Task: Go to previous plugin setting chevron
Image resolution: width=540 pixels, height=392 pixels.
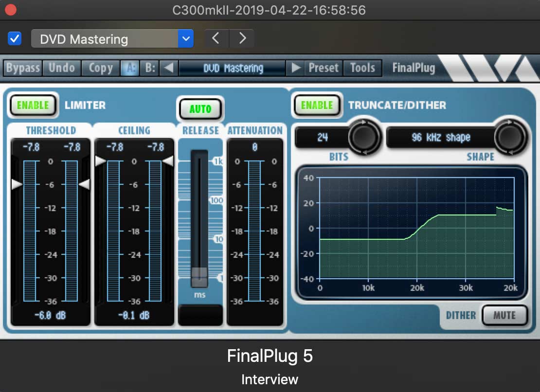Action: coord(216,38)
